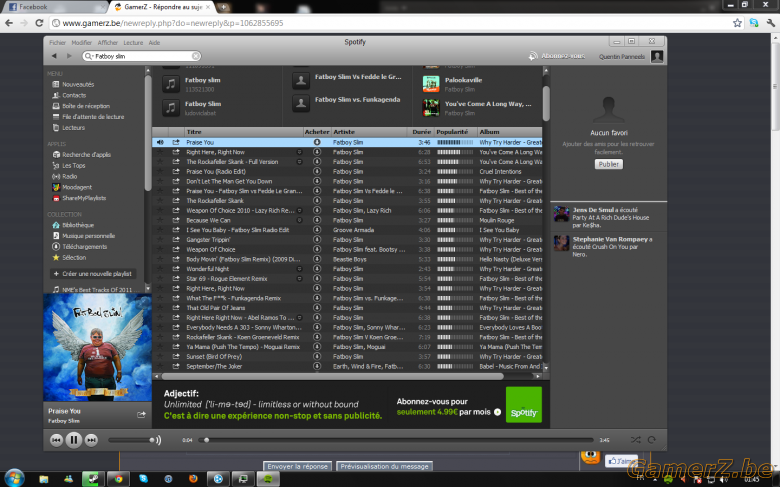Screen dimensions: 780x487
Task: Expand versions of Weapon Of Choice 2010
Action: (x=299, y=211)
